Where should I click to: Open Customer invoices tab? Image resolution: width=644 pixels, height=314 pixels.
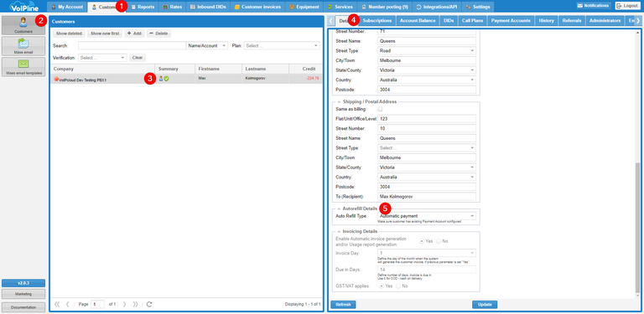257,7
